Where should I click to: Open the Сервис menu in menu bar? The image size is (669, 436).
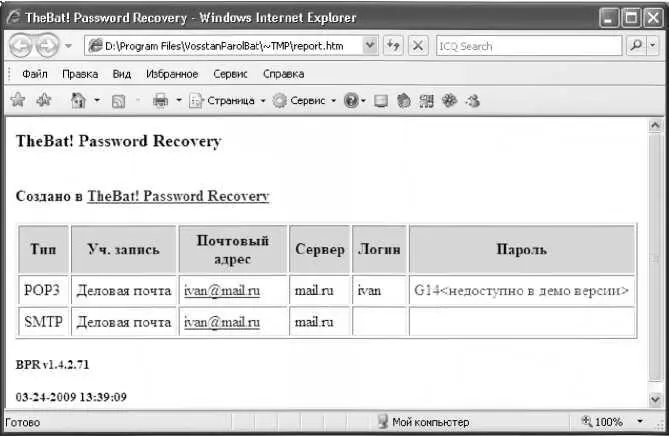(x=230, y=74)
